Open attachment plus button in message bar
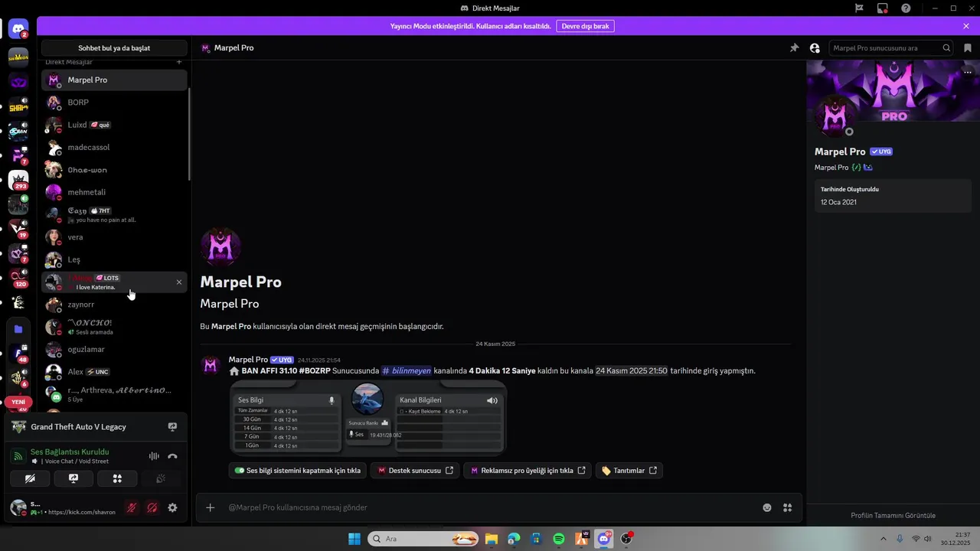Screen dimensions: 980x551 [210, 507]
